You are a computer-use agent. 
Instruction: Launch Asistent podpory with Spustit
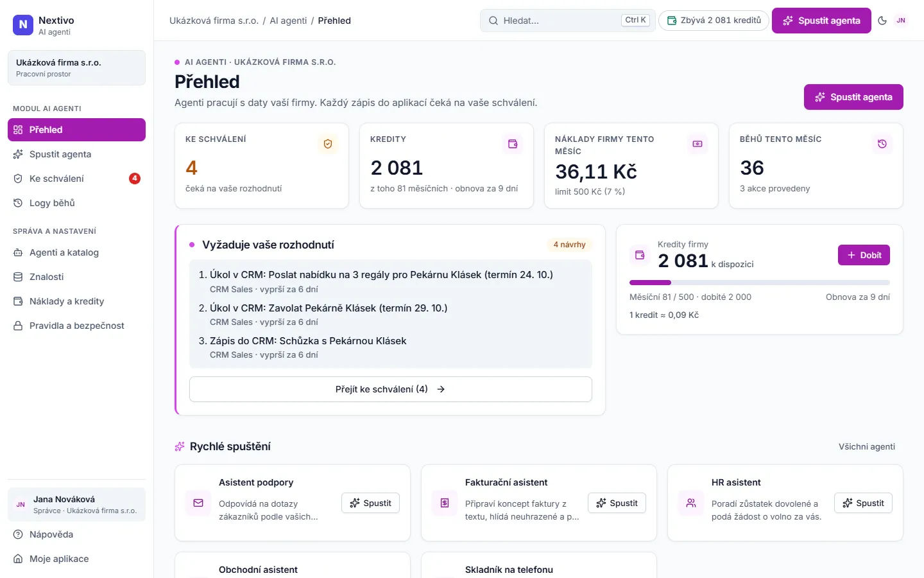click(370, 503)
